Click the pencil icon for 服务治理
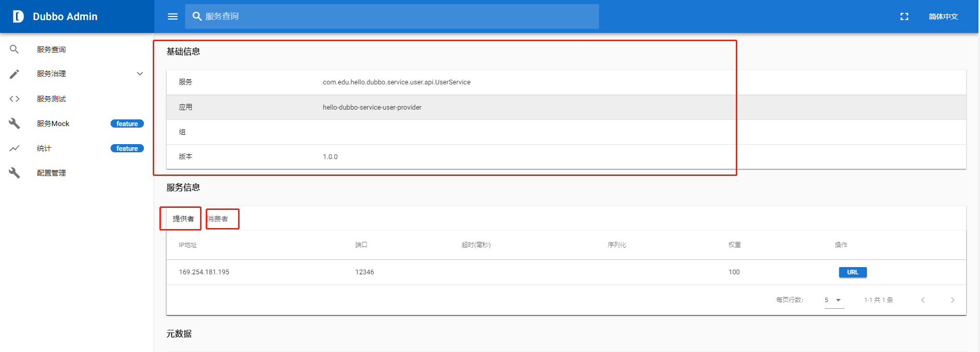This screenshot has height=352, width=980. click(14, 74)
